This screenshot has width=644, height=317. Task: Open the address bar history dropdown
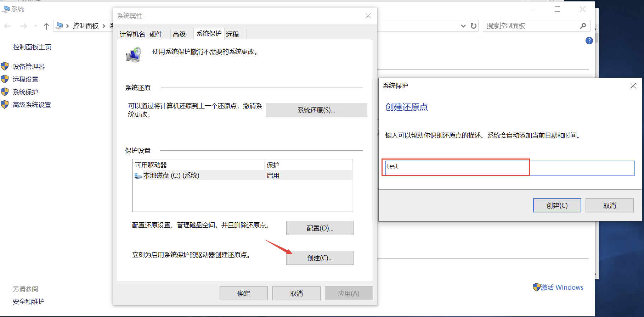(463, 26)
